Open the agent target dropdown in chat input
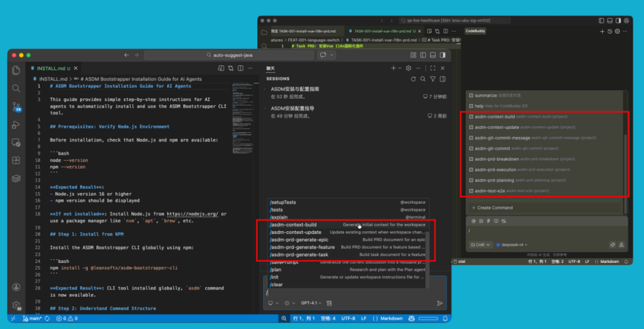 (x=273, y=303)
